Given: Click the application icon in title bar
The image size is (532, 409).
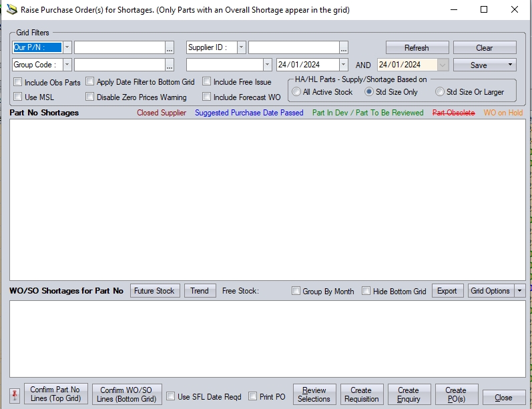Looking at the screenshot, I should pyautogui.click(x=11, y=10).
